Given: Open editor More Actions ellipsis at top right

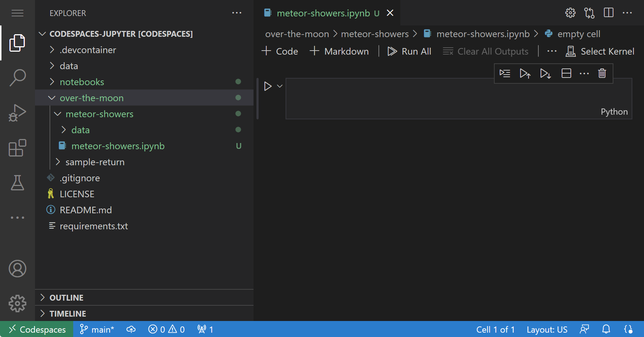Looking at the screenshot, I should click(627, 13).
